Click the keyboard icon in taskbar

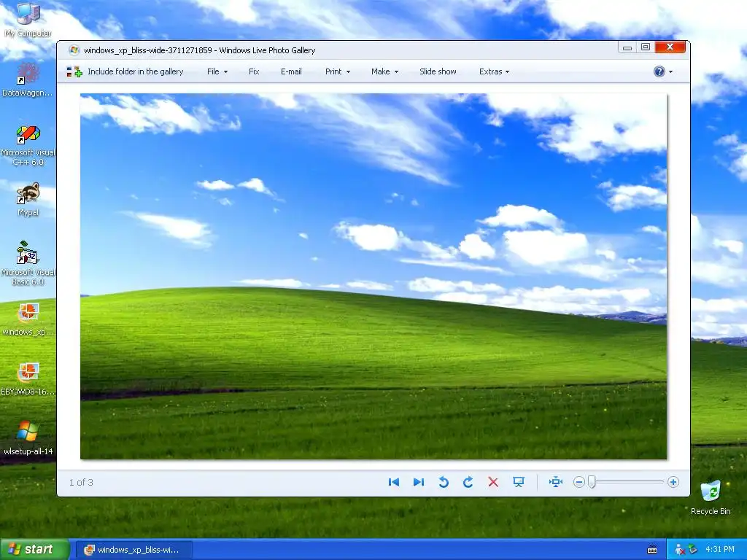652,550
